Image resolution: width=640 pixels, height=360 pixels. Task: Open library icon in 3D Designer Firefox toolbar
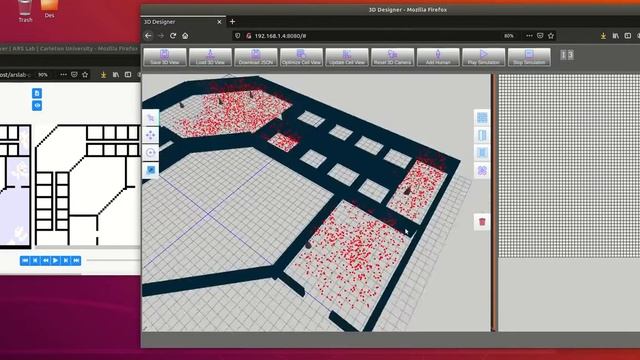616,36
